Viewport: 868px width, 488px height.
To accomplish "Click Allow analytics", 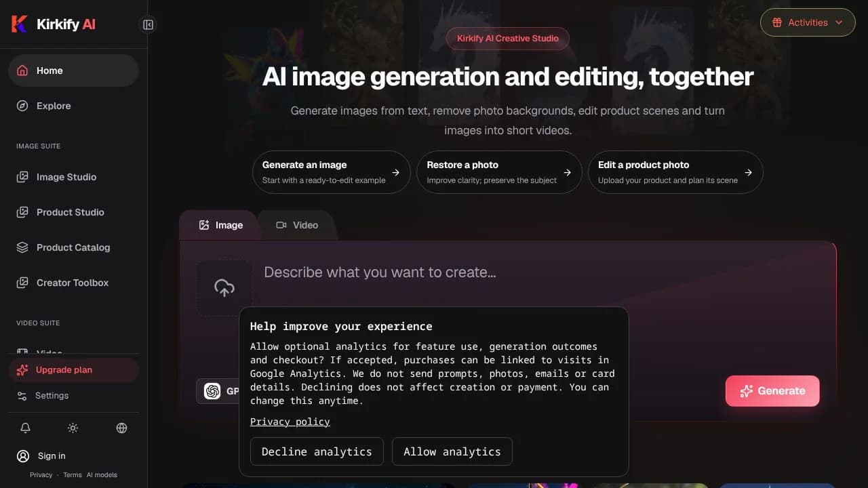I will pyautogui.click(x=452, y=451).
